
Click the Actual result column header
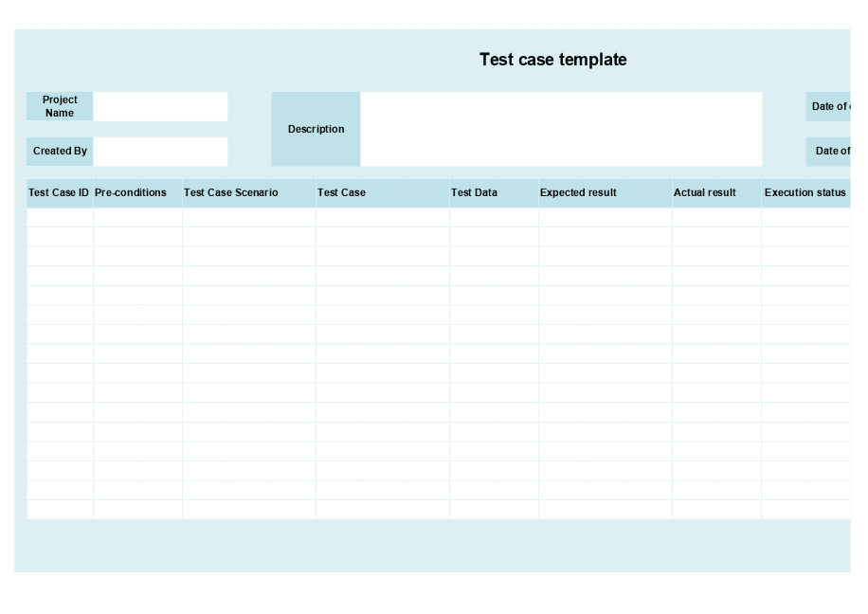click(705, 192)
